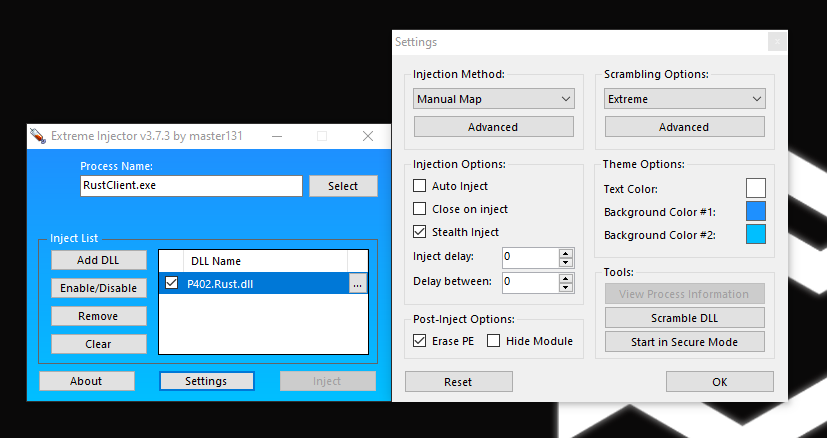Image resolution: width=827 pixels, height=438 pixels.
Task: Enable the Hide Module checkbox
Action: (493, 341)
